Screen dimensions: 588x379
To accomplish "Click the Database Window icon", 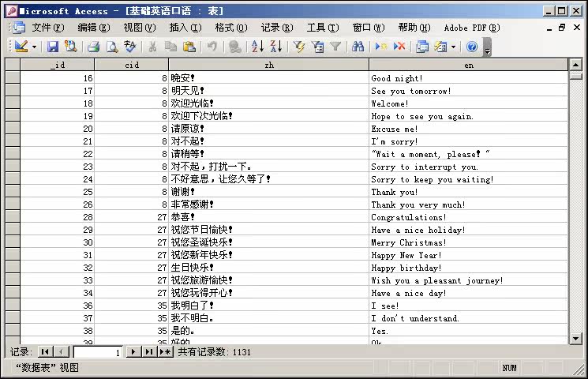I will pyautogui.click(x=422, y=47).
